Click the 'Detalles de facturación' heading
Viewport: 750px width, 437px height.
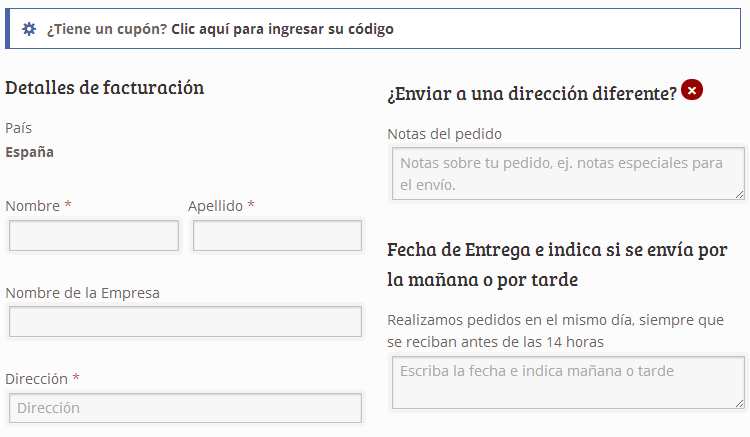point(105,87)
